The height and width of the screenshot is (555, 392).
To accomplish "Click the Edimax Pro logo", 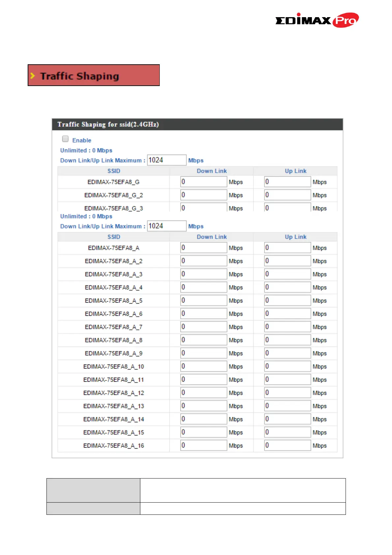I will pos(317,20).
